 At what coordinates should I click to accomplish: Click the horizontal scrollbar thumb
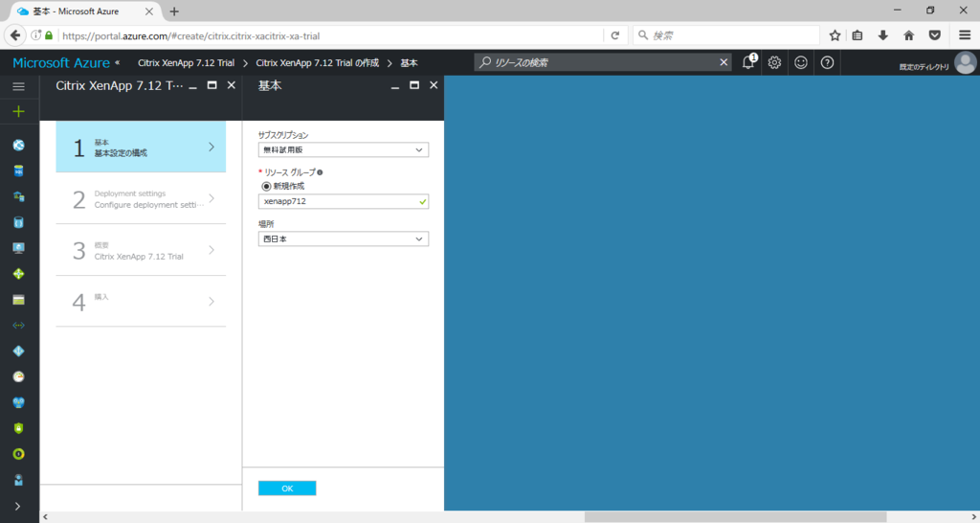(x=735, y=516)
